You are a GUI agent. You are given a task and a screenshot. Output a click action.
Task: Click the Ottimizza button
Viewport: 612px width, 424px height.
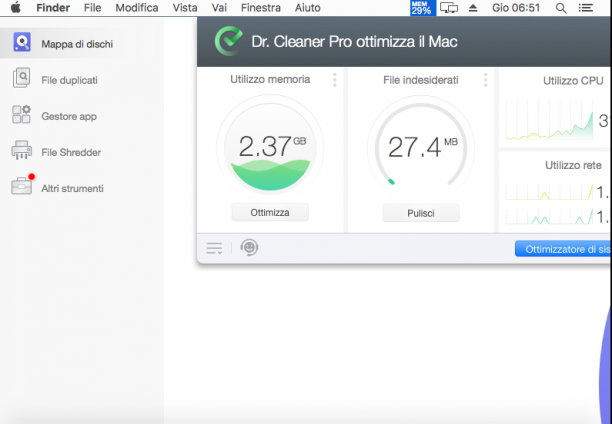(270, 212)
